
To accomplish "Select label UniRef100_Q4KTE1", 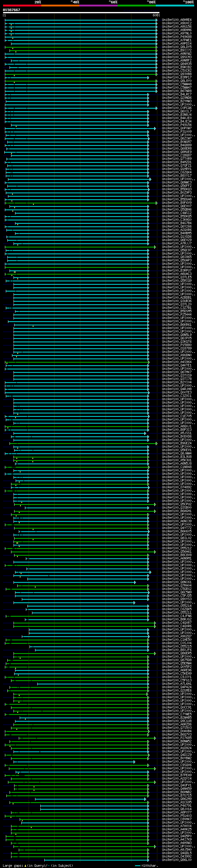I will 177,365.
